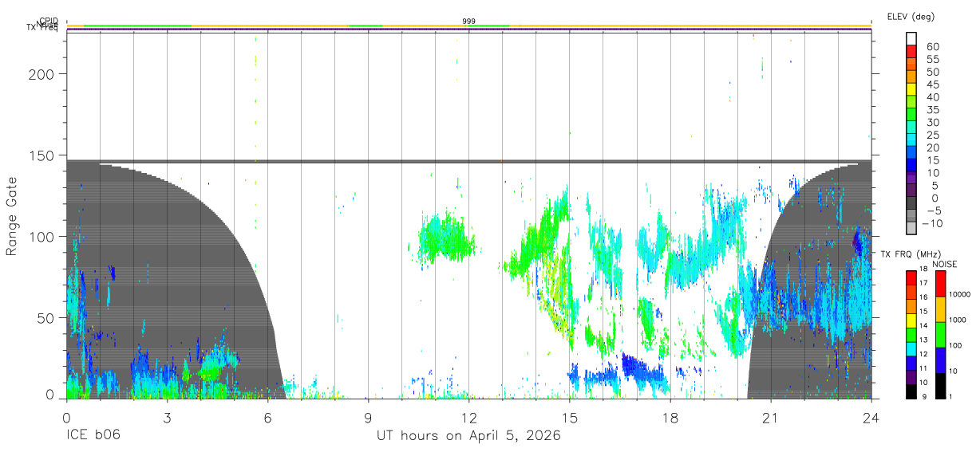Pick the yellow segment of TX FRQ colorbar
This screenshot has width=980, height=452.
(911, 321)
